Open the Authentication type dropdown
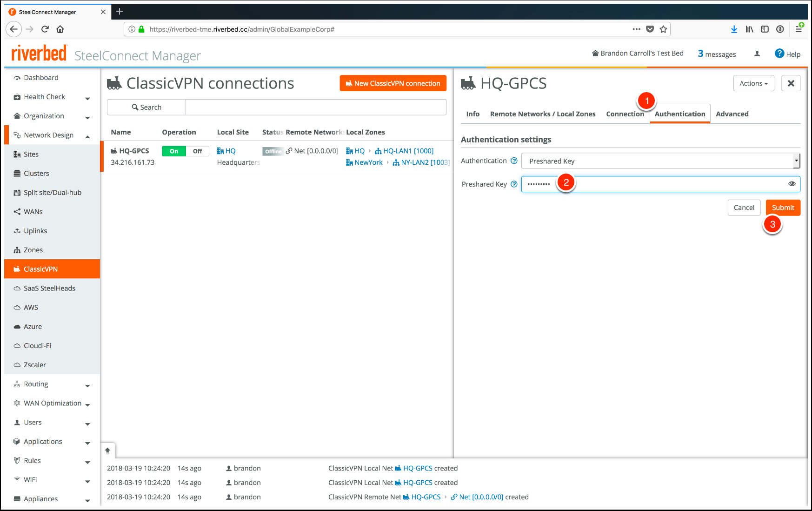 pos(660,161)
